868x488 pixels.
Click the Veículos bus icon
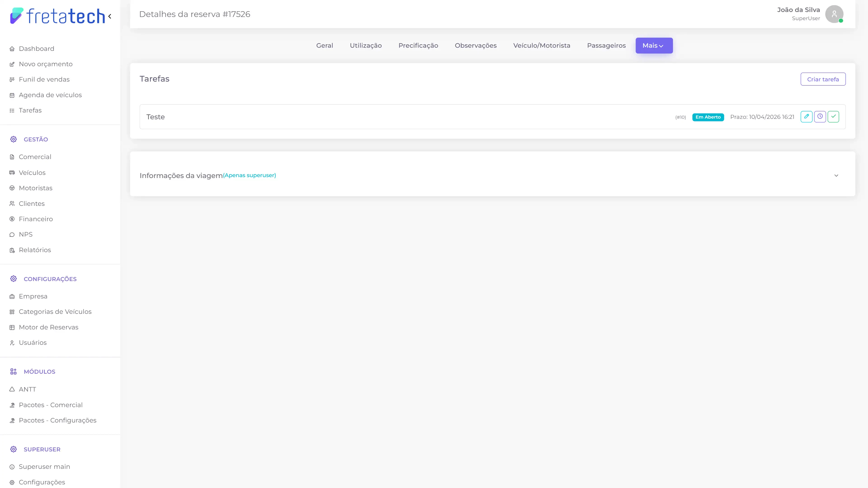tap(12, 173)
